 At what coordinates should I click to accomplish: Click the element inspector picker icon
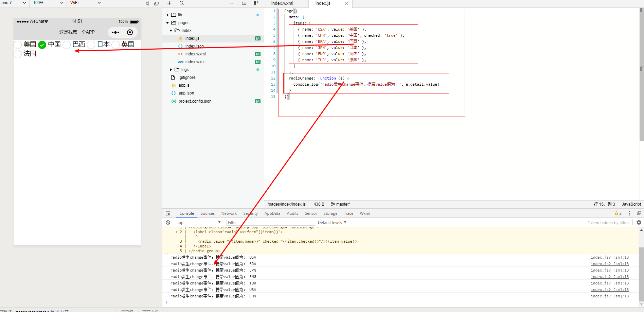(x=168, y=213)
